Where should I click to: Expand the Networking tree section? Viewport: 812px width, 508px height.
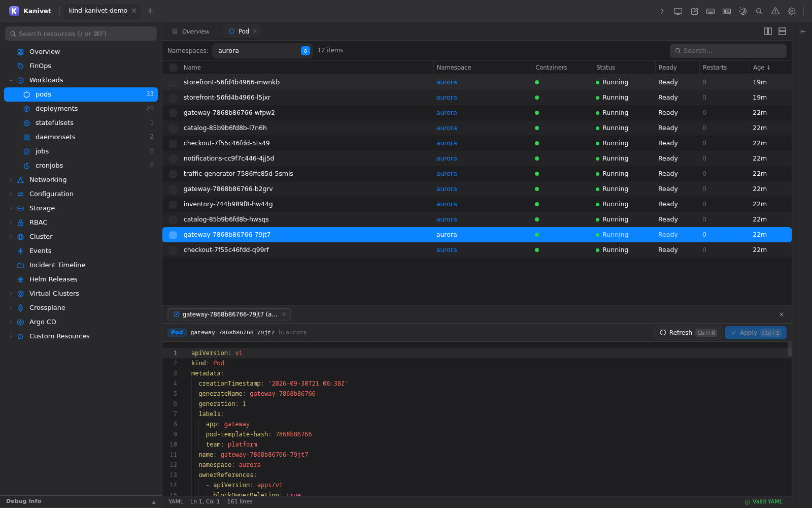click(x=11, y=180)
